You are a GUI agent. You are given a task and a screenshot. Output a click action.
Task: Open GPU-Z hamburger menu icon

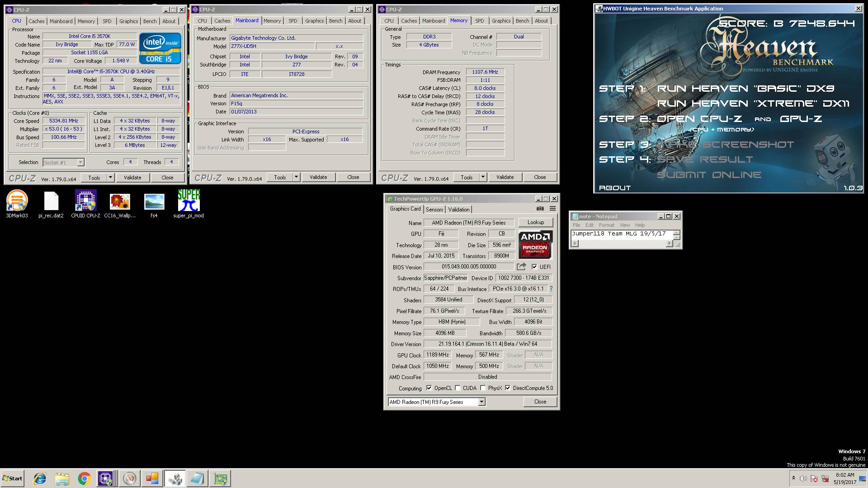click(552, 209)
